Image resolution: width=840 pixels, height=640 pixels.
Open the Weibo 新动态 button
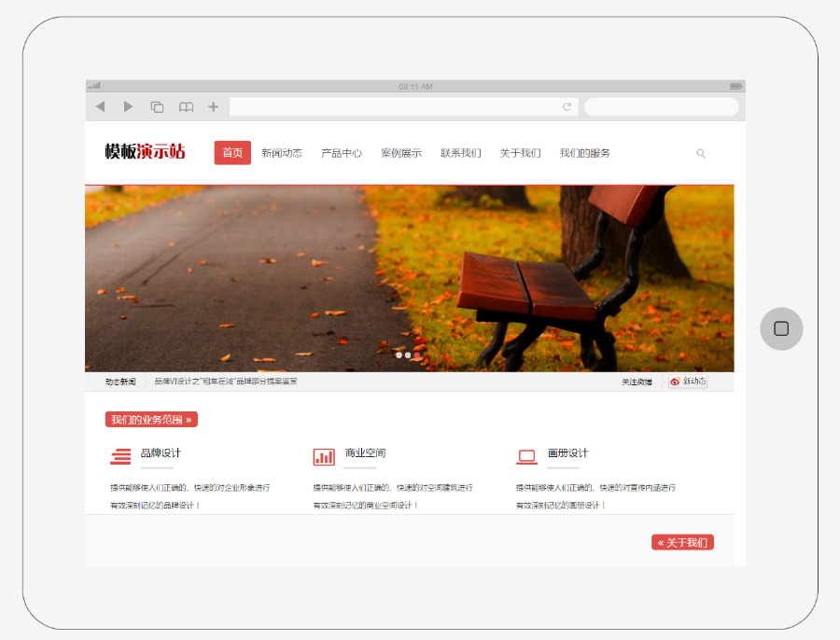[687, 382]
